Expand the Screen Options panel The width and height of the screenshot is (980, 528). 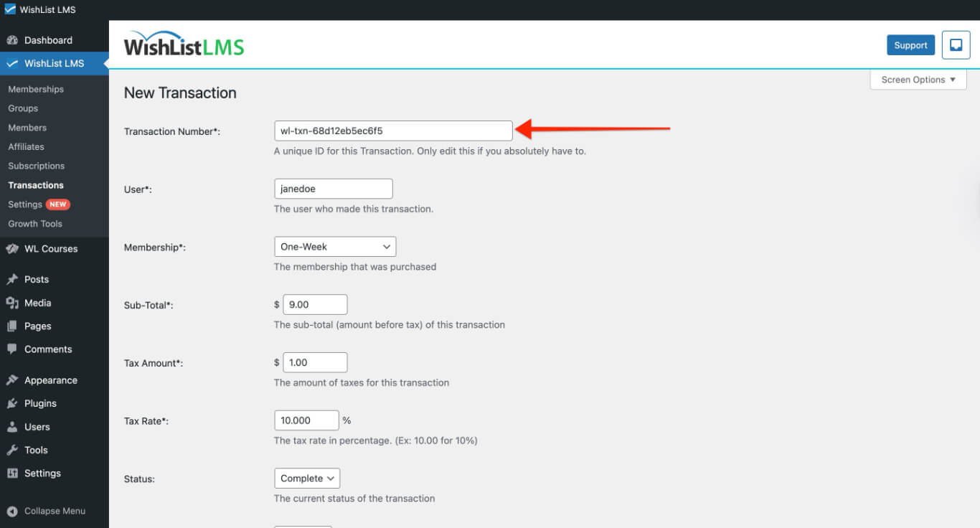coord(918,80)
